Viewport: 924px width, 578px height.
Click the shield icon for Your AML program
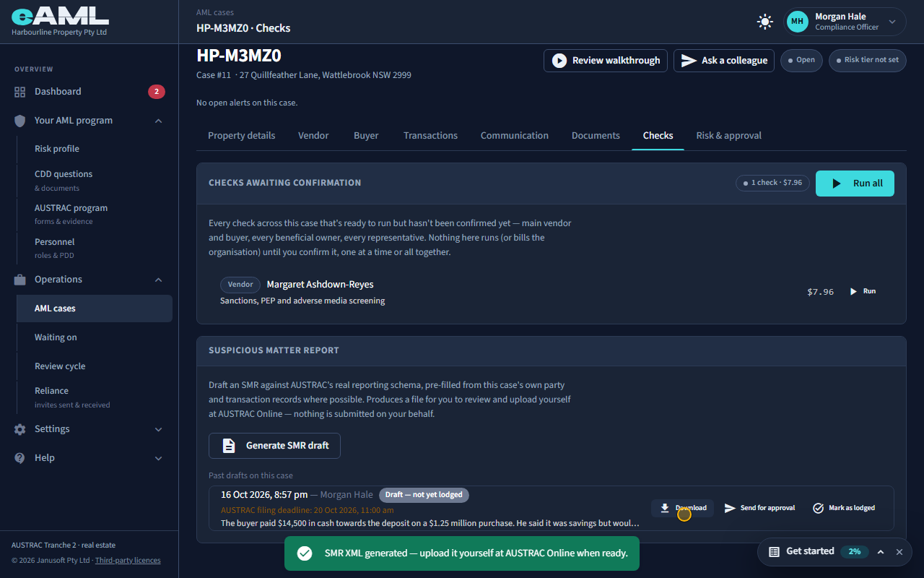tap(19, 121)
